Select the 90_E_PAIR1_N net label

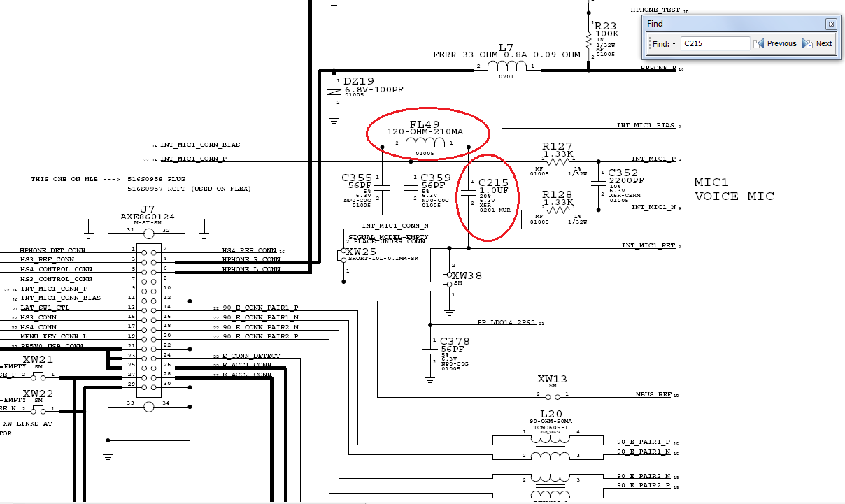point(644,452)
